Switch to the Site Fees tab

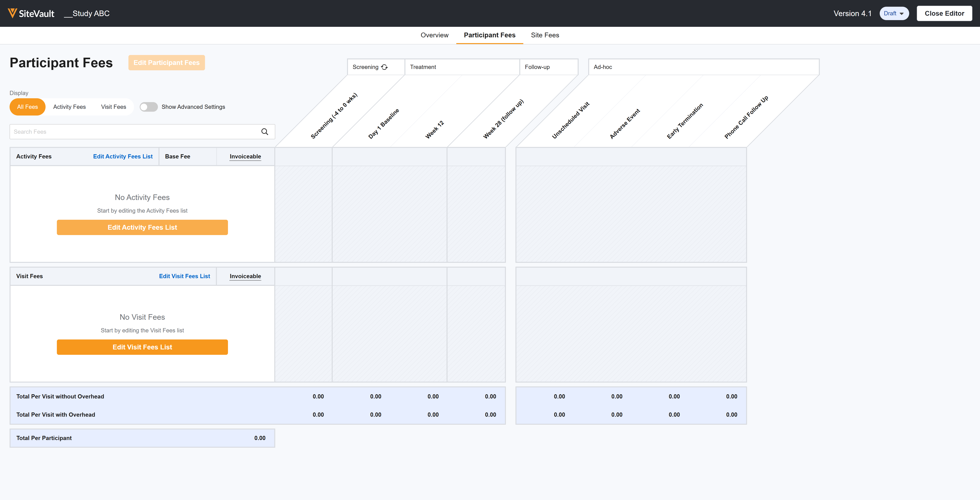(x=545, y=35)
